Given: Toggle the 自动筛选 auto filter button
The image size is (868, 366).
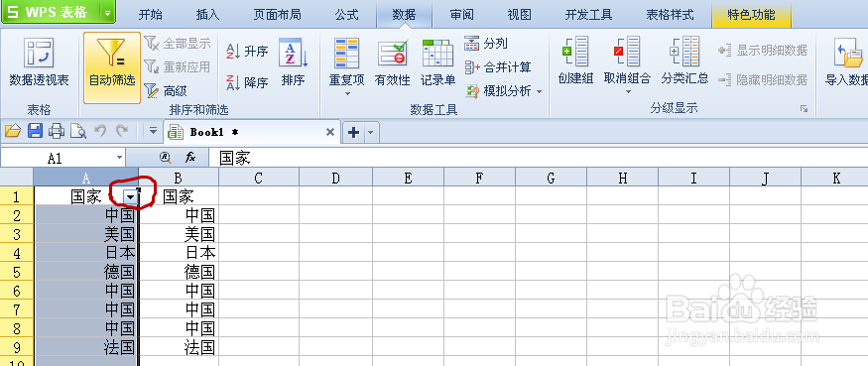Looking at the screenshot, I should point(112,67).
